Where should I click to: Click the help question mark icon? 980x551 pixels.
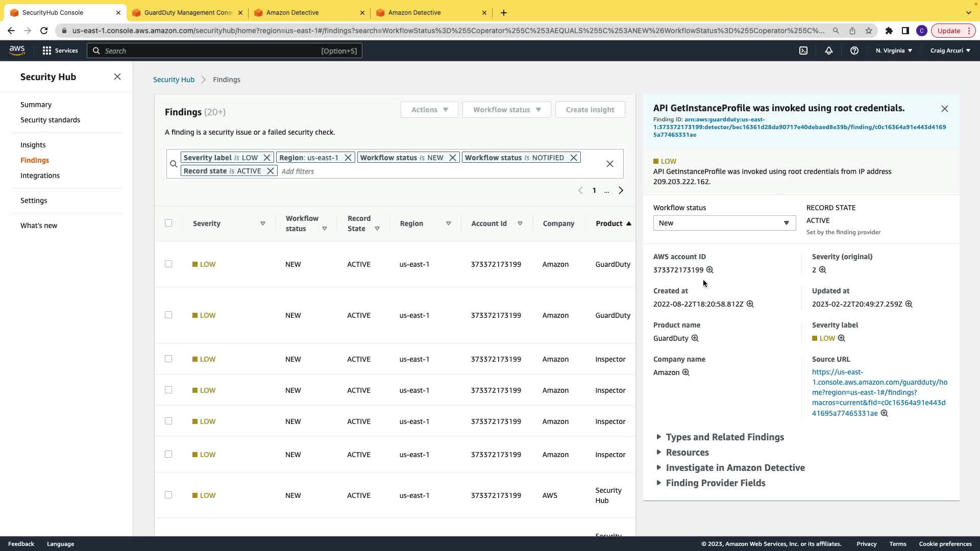coord(854,51)
